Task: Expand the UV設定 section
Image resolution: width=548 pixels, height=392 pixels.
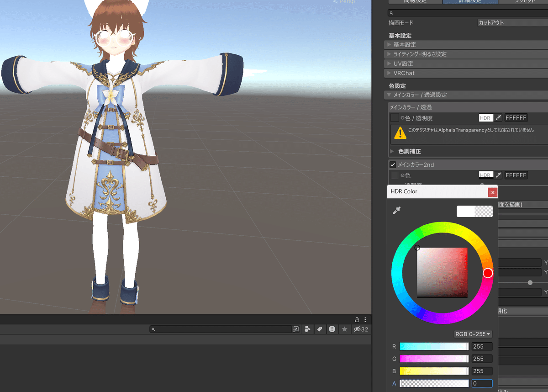Action: click(x=466, y=64)
